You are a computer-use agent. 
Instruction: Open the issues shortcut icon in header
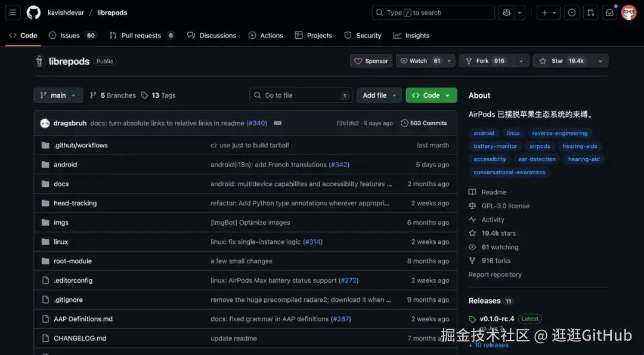(572, 13)
